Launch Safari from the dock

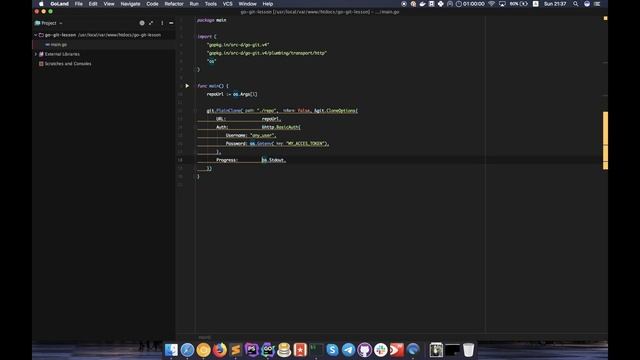pyautogui.click(x=187, y=350)
